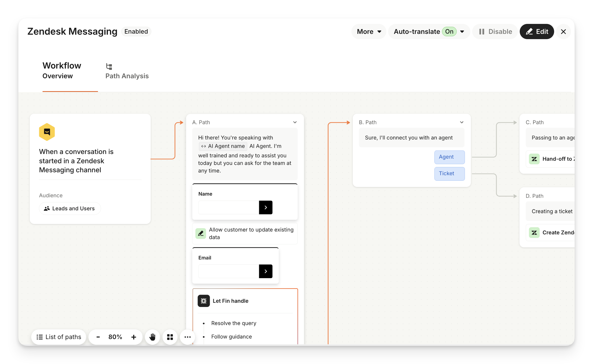Viewport: 593px width, 364px height.
Task: Open the List of paths
Action: [x=59, y=337]
